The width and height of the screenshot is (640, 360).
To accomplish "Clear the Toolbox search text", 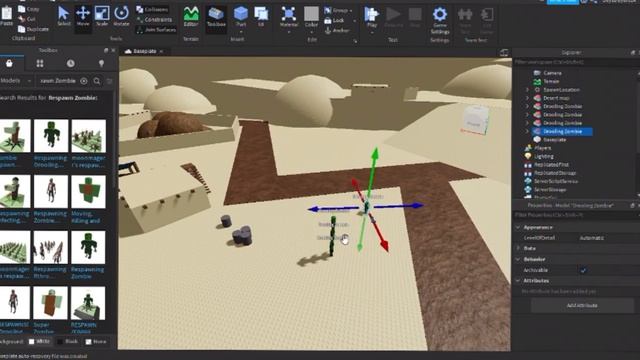I will (84, 81).
